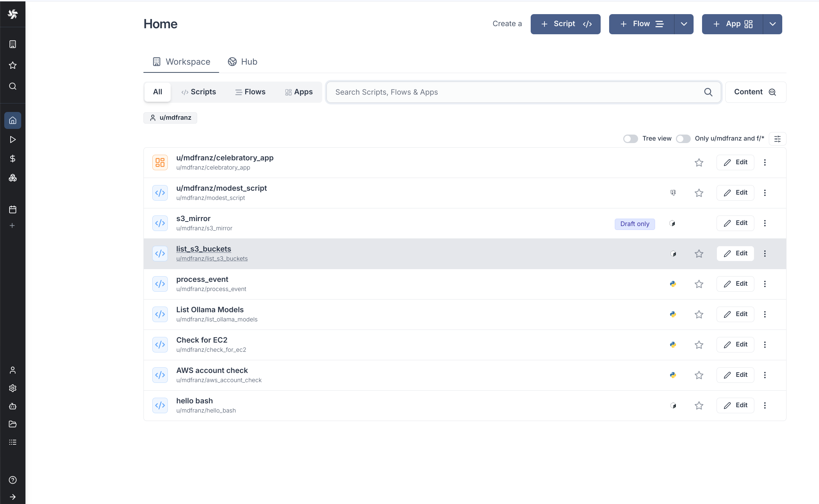Open the list_s3_buckets script link

[204, 249]
